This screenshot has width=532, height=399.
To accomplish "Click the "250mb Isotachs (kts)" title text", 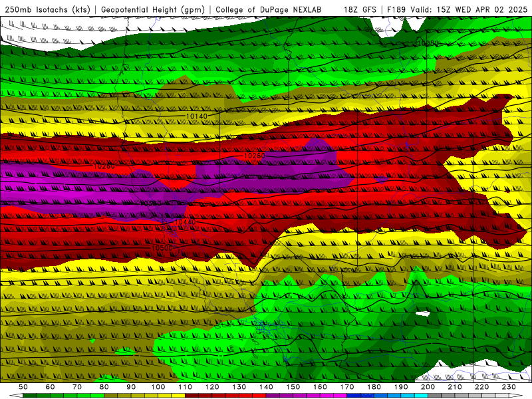I will tap(48, 9).
